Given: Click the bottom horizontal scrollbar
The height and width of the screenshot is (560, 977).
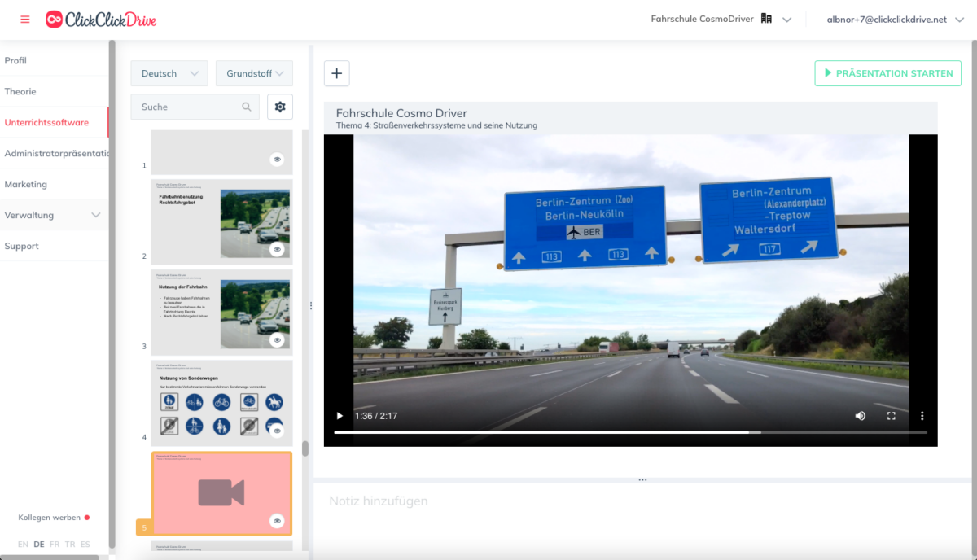Looking at the screenshot, I should click(49, 557).
